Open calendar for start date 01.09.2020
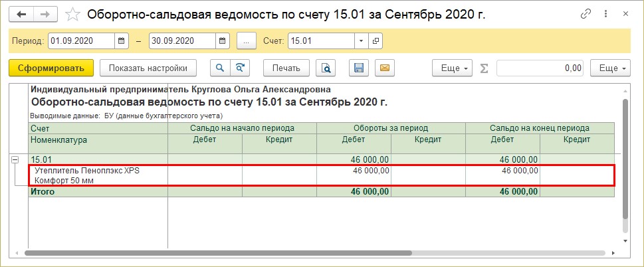This screenshot has width=644, height=267. coord(121,41)
